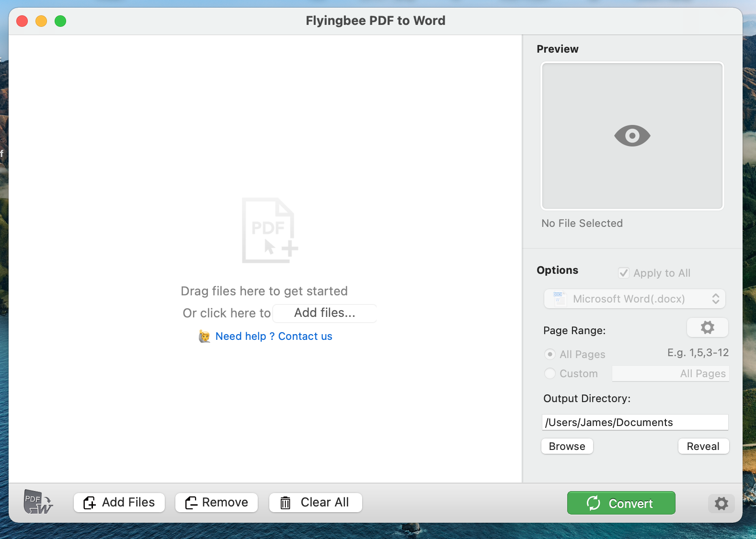Click the output directory path field
The image size is (756, 539).
[635, 422]
